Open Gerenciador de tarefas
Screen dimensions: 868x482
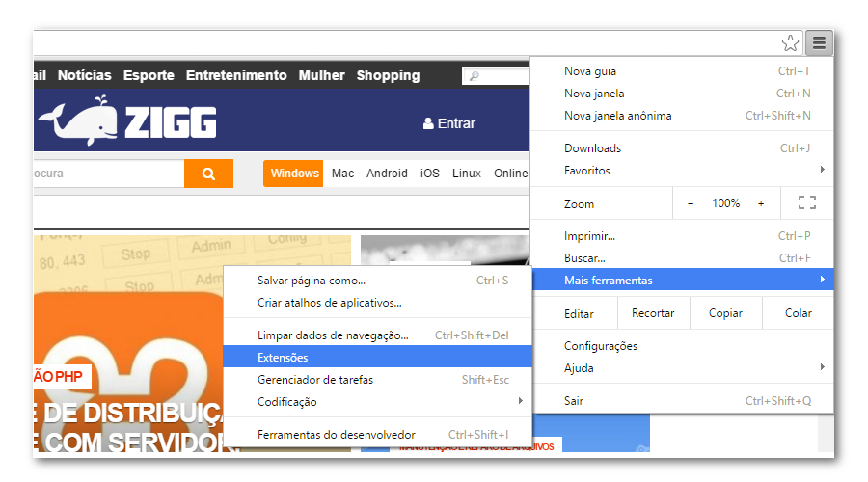point(377,380)
